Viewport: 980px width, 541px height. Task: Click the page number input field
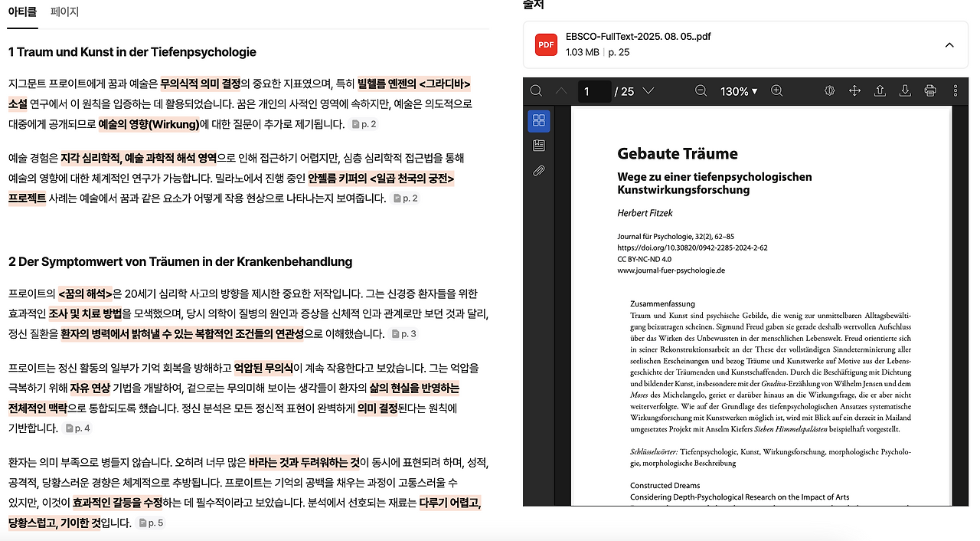594,90
